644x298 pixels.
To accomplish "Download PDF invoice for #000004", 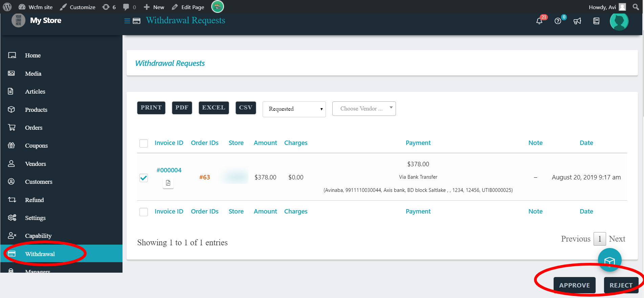I will click(168, 183).
